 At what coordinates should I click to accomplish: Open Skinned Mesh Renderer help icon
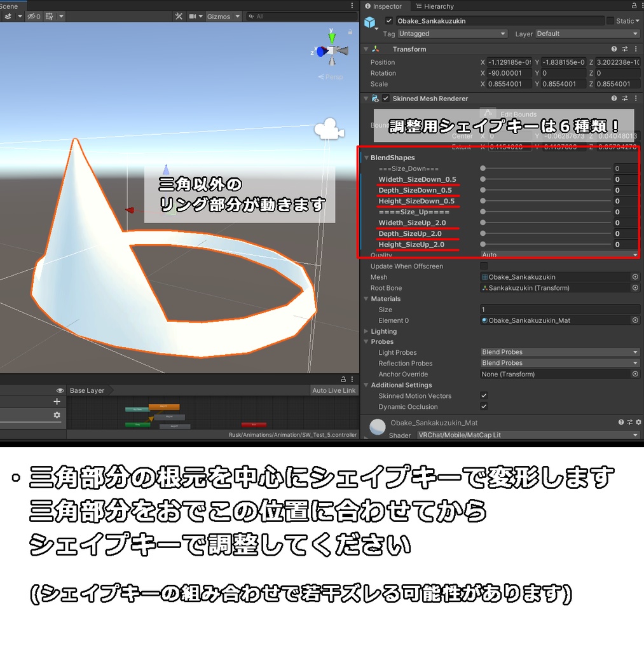tap(613, 99)
